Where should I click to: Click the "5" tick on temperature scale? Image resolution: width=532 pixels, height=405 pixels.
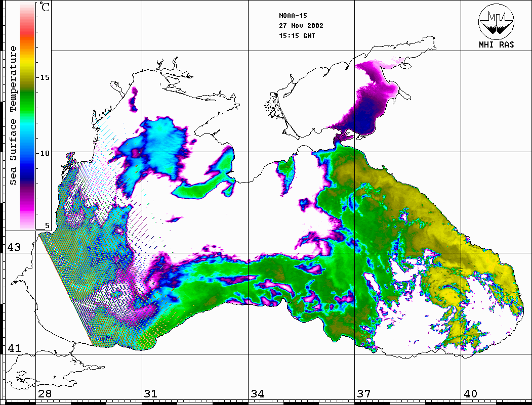pyautogui.click(x=47, y=226)
